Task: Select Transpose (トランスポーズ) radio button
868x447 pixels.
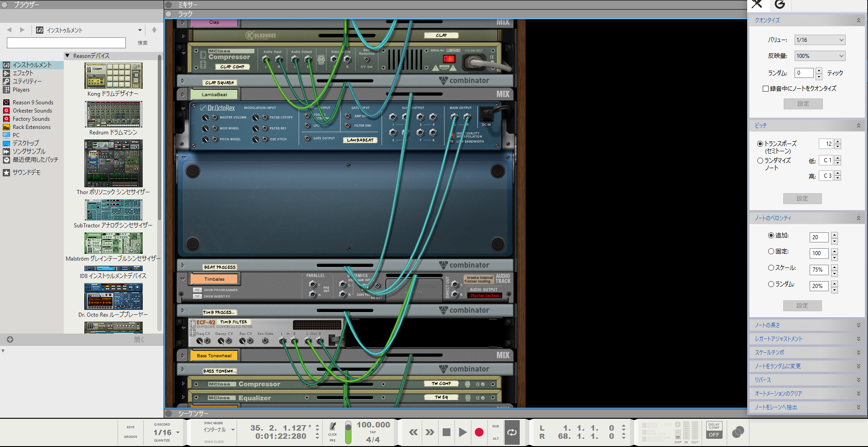Action: click(x=760, y=144)
